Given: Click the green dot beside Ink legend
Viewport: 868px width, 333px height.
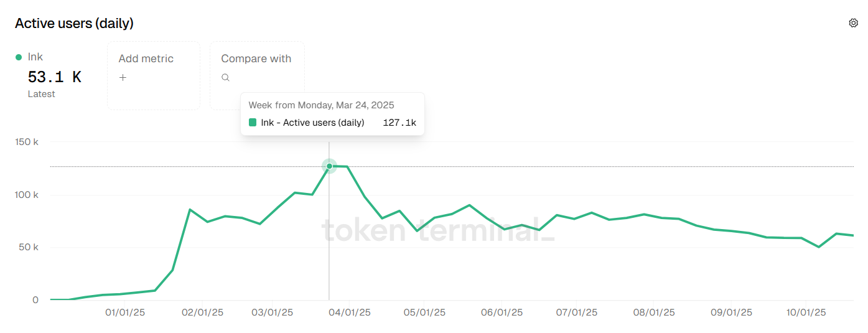Looking at the screenshot, I should pyautogui.click(x=19, y=57).
